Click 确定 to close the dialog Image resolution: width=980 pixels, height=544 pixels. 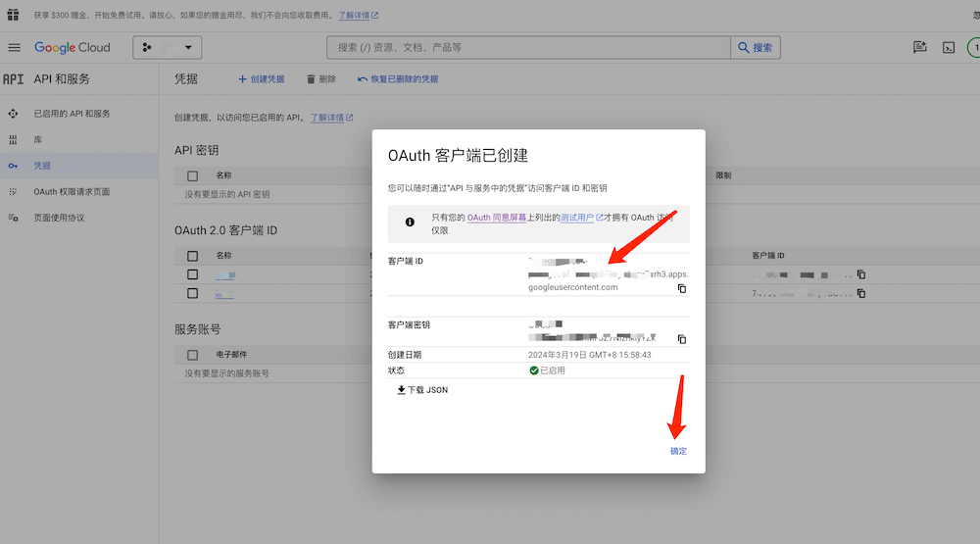(678, 451)
